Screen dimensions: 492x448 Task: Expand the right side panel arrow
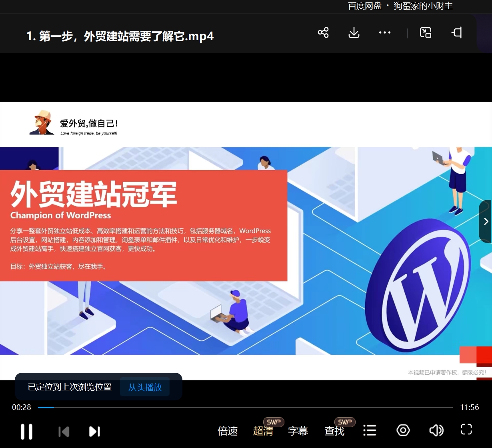[x=486, y=221]
